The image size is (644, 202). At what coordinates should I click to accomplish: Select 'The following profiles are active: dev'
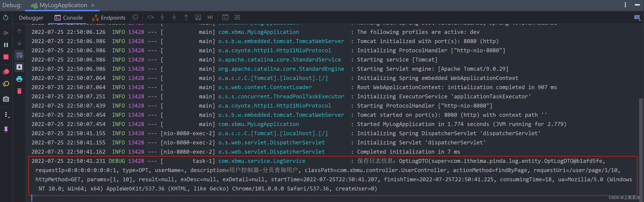(418, 32)
